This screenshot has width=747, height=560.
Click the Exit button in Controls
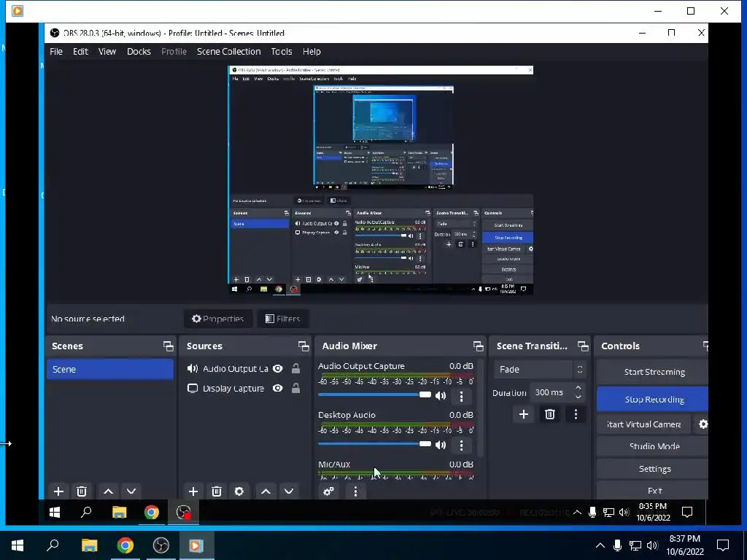coord(652,491)
